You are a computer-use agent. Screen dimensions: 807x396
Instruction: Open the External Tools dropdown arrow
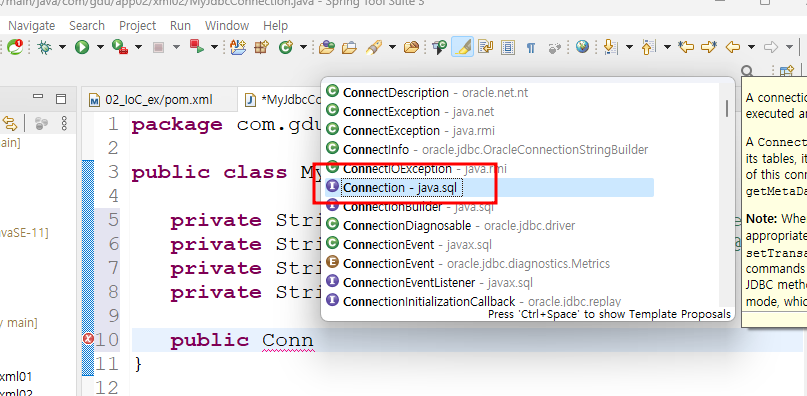[x=138, y=47]
